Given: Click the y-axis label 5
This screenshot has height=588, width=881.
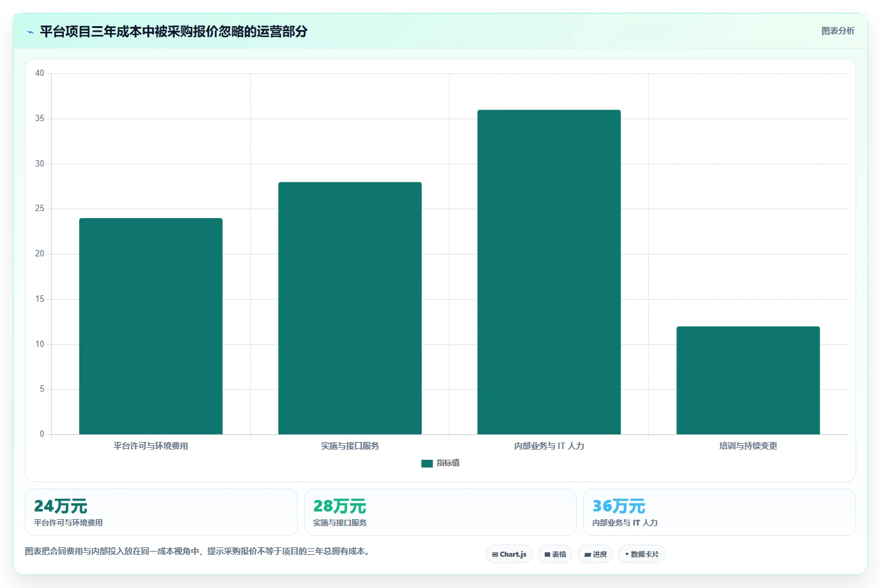Looking at the screenshot, I should (x=42, y=389).
